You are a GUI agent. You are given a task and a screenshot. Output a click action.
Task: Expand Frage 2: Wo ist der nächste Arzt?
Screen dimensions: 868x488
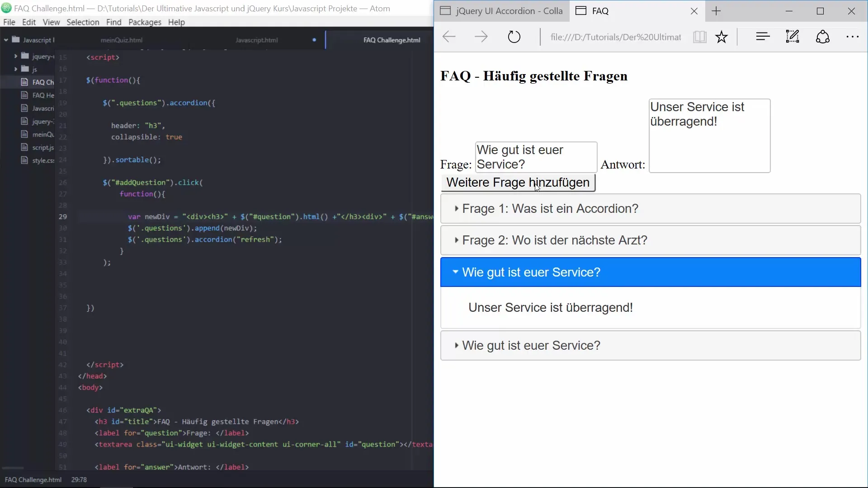click(651, 240)
